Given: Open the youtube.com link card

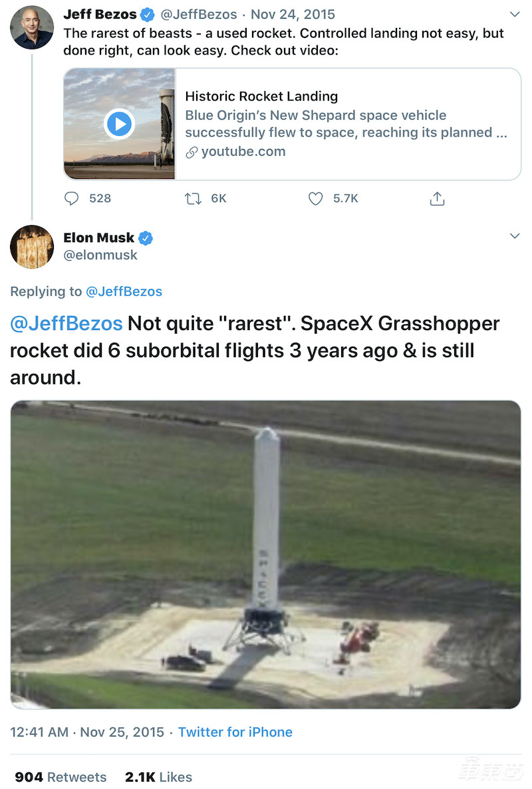Looking at the screenshot, I should 346,124.
